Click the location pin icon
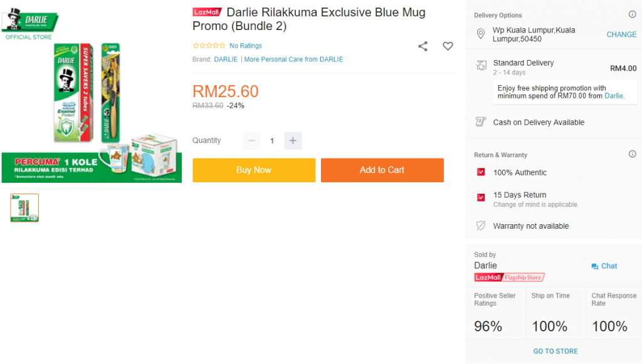 coord(481,34)
